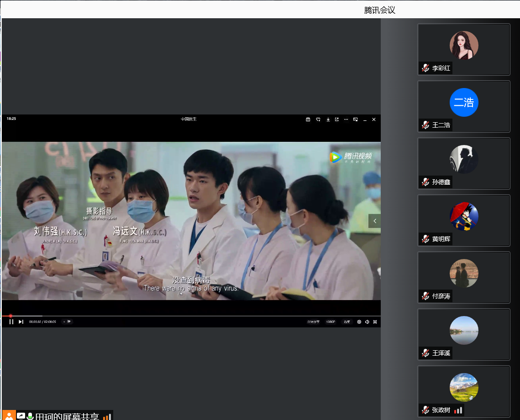Image resolution: width=520 pixels, height=420 pixels.
Task: Skip to the next episode
Action: point(21,321)
